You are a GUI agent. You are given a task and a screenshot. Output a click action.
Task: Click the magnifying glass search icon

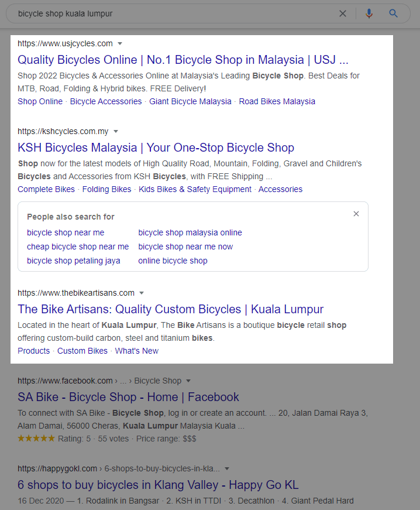[393, 13]
